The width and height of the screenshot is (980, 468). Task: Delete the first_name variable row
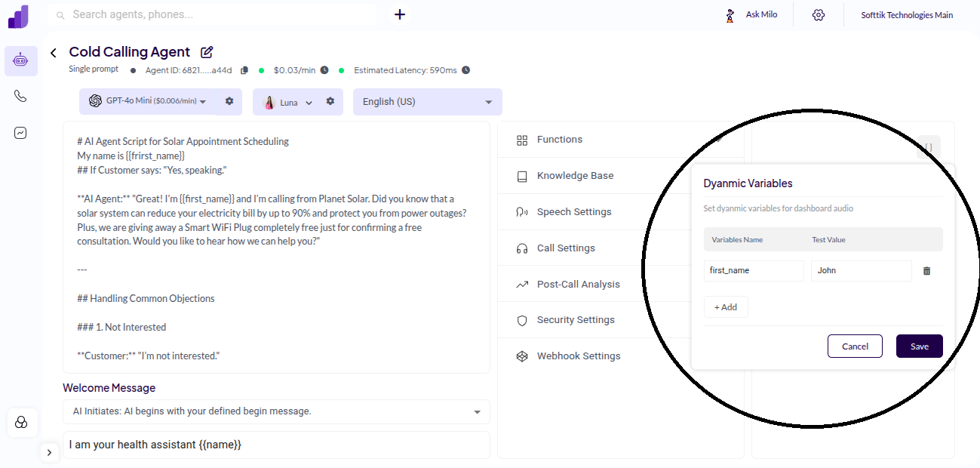click(926, 271)
